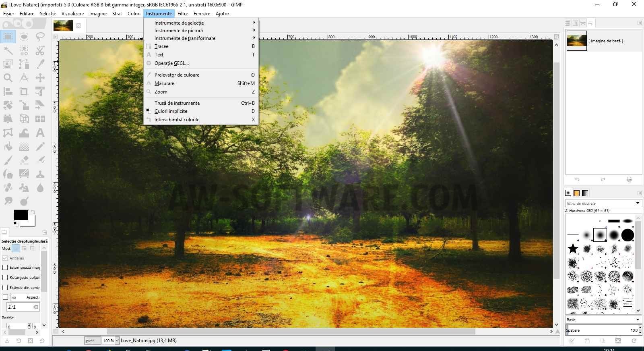The width and height of the screenshot is (644, 351).
Task: Choose the Eraser tool
Action: coord(24,160)
